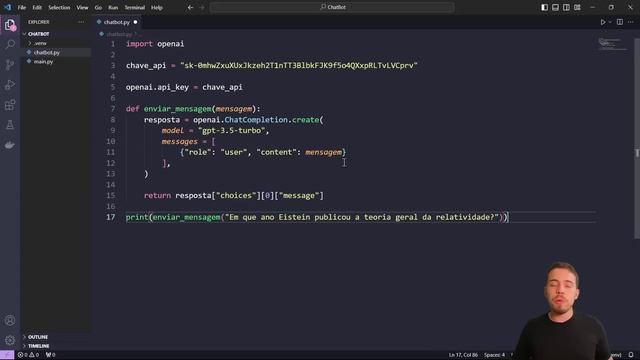The image size is (640, 360).
Task: Go forward navigation arrow
Action: 202,7
